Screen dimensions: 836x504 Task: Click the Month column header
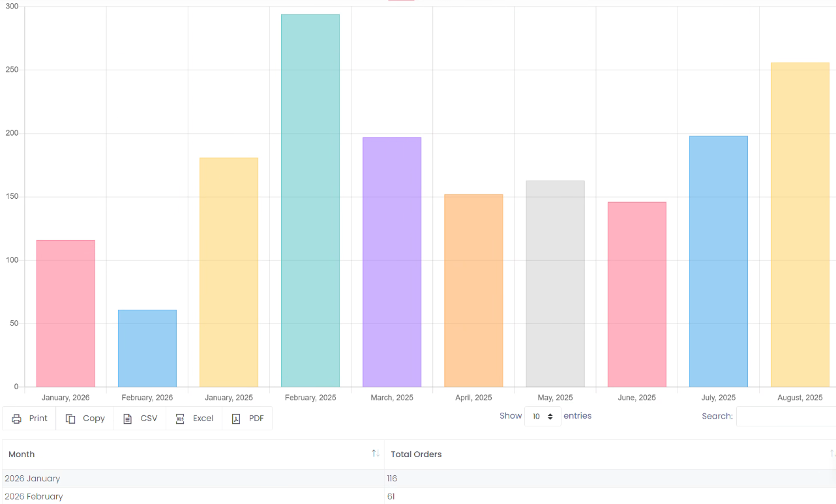[x=22, y=454]
